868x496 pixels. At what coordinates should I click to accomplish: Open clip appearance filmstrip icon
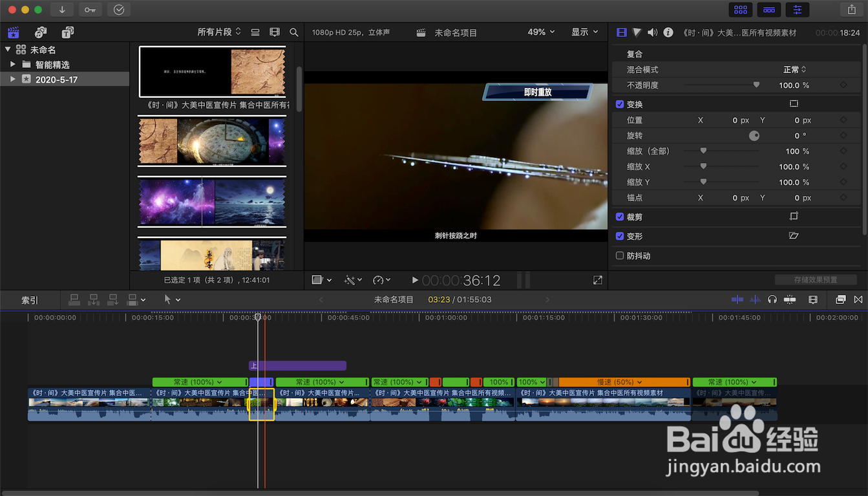[275, 32]
